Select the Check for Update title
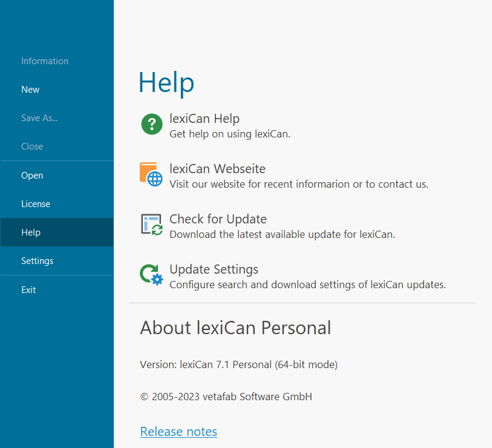492x448 pixels. pos(218,219)
